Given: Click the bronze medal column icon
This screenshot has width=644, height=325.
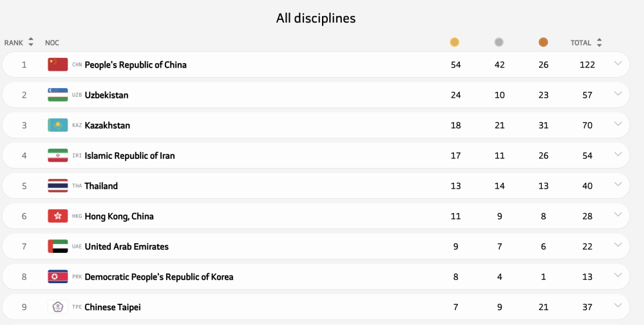Looking at the screenshot, I should (544, 42).
